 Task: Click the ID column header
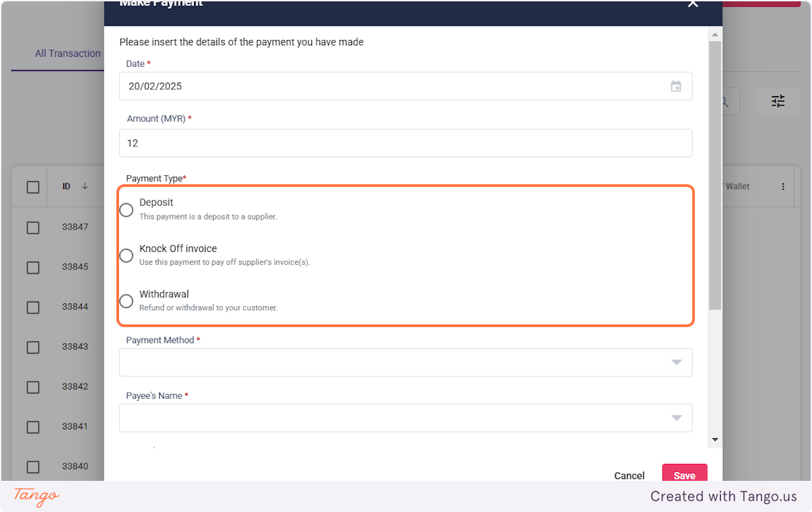point(66,186)
